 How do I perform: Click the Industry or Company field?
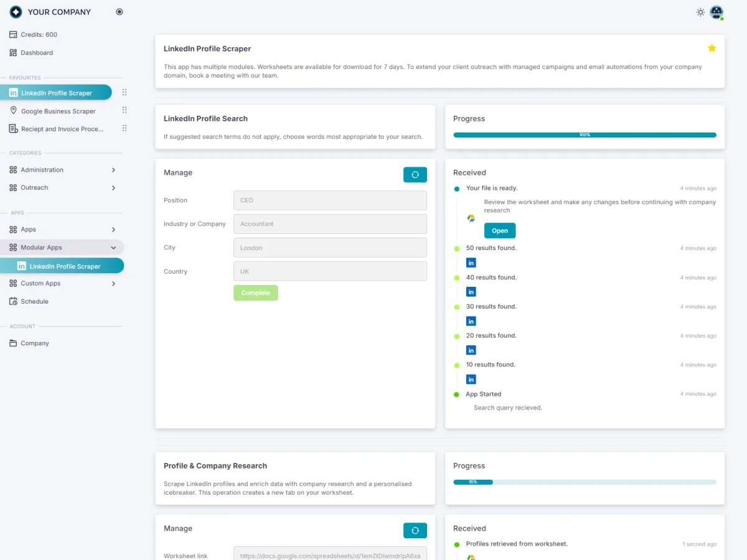(x=330, y=224)
